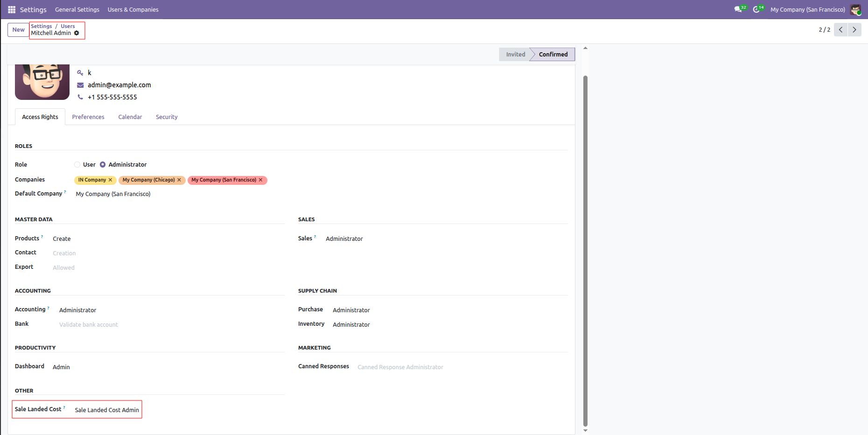Open the company switcher My Company (San Francisco)
This screenshot has width=868, height=435.
tap(808, 9)
